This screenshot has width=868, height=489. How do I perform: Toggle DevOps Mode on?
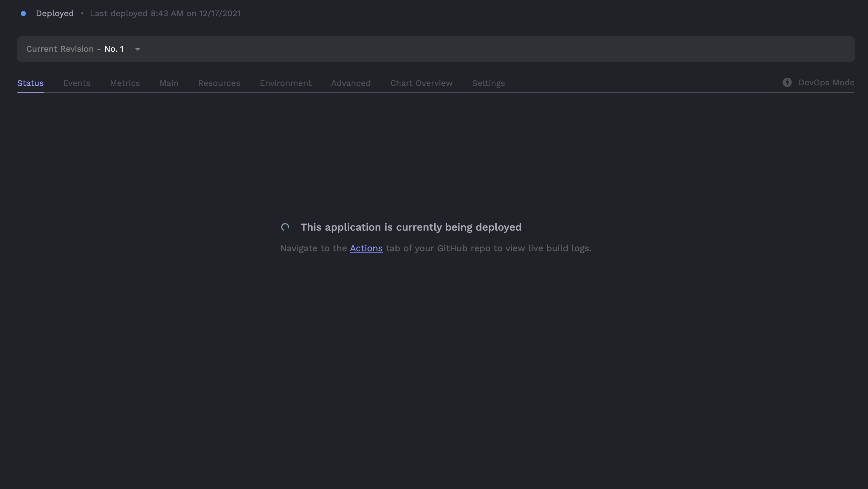(x=819, y=83)
